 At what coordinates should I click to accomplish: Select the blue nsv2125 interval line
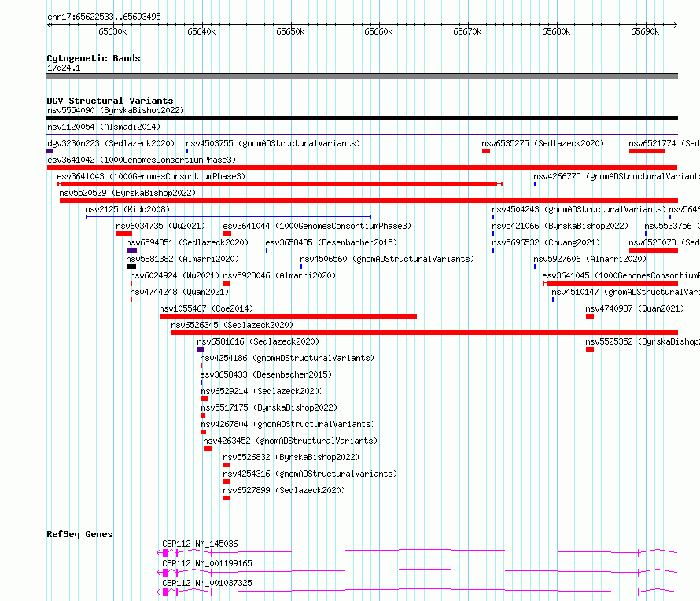point(228,217)
